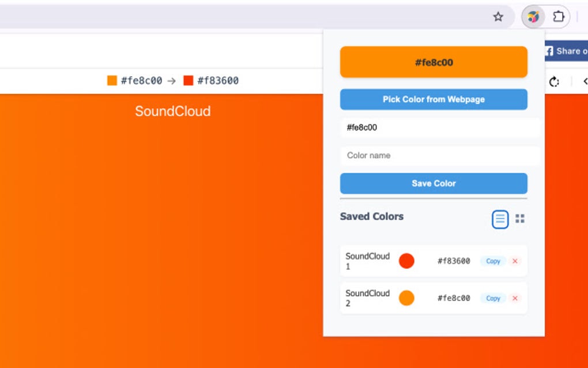588x368 pixels.
Task: Click the rotate gradient icon
Action: (x=554, y=81)
